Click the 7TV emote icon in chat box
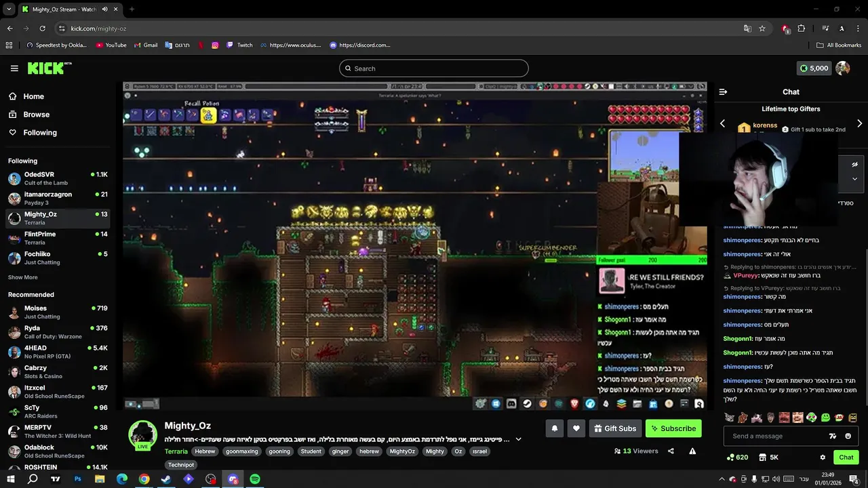 tap(833, 436)
